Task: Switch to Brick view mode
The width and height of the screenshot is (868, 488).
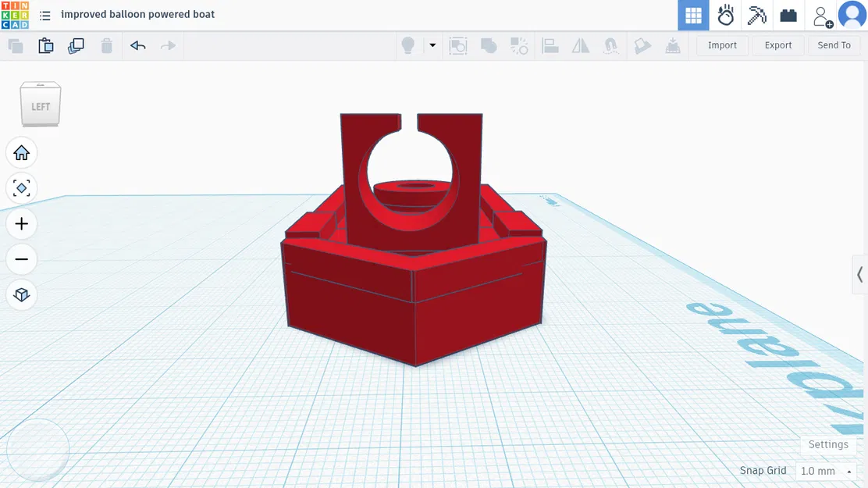Action: pyautogui.click(x=788, y=16)
